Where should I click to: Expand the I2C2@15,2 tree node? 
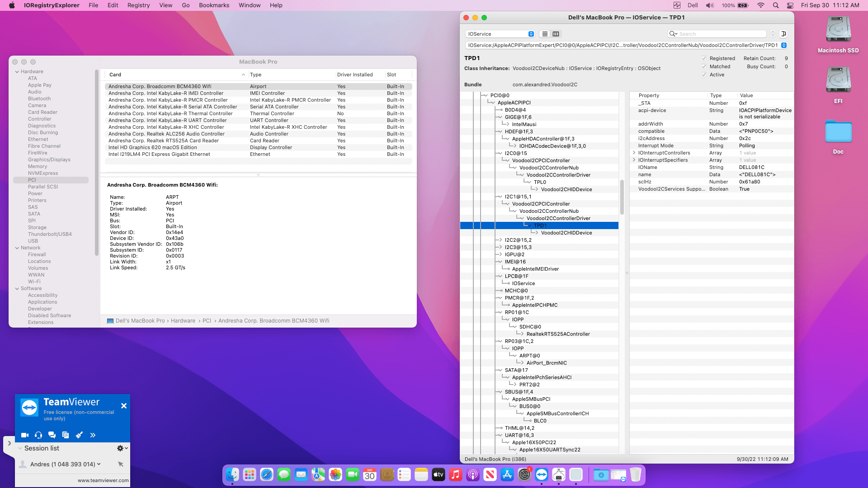click(500, 240)
